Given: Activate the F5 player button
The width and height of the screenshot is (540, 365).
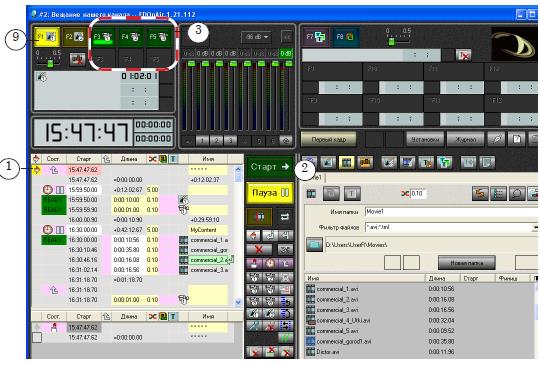Looking at the screenshot, I should pyautogui.click(x=159, y=37).
